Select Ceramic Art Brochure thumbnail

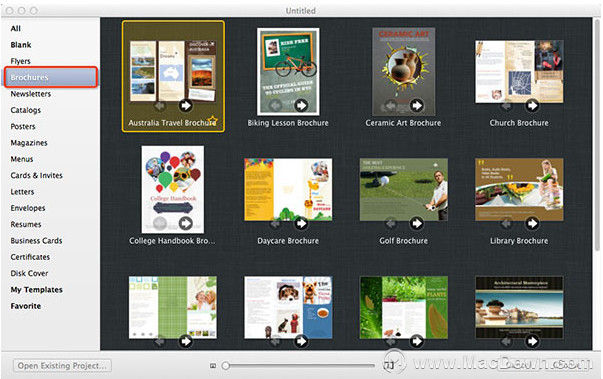coord(403,71)
